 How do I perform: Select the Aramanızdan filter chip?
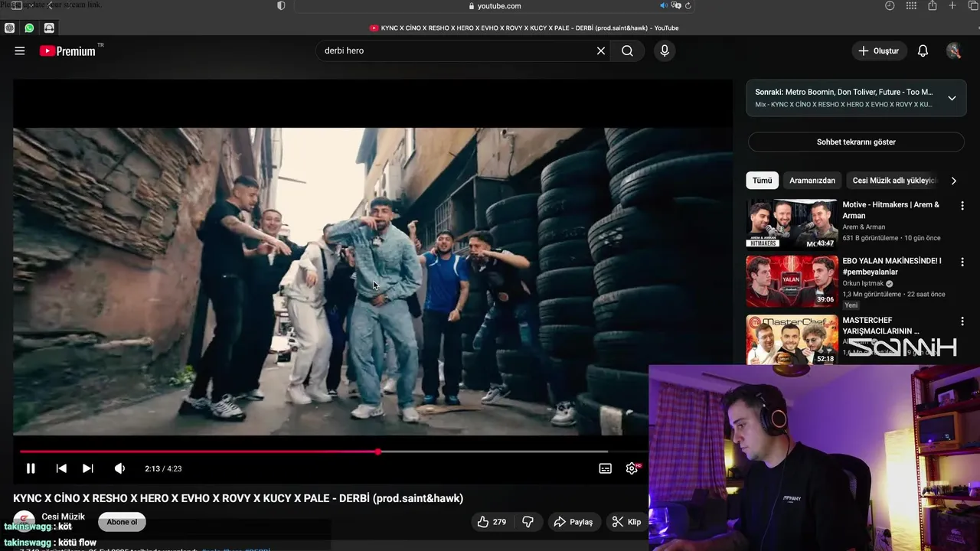(x=812, y=181)
